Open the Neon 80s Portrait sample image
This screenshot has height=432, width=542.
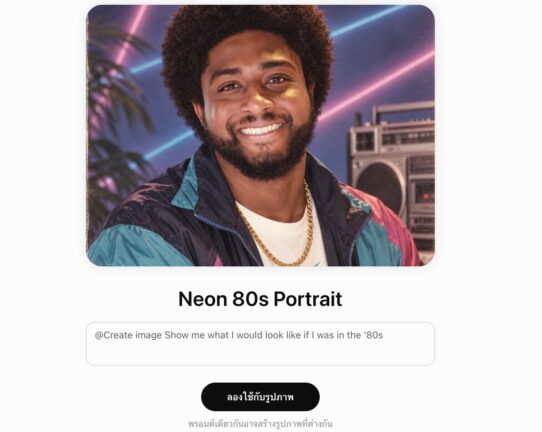tap(260, 135)
